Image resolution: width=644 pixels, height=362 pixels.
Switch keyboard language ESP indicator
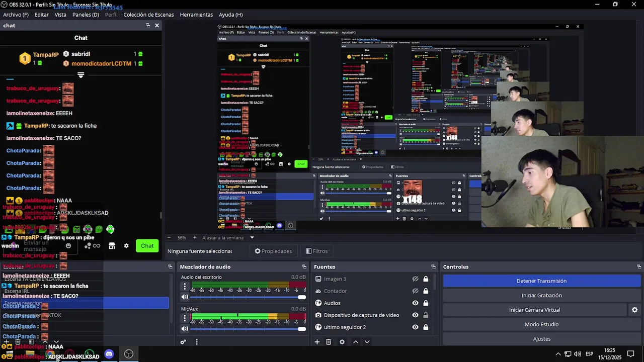point(589,354)
